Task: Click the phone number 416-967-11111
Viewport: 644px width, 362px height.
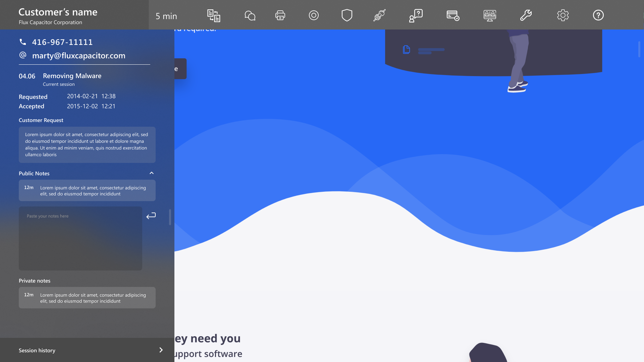Action: coord(62,42)
